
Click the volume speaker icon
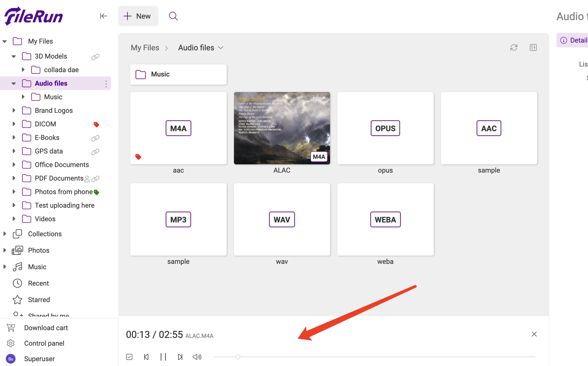coord(197,357)
